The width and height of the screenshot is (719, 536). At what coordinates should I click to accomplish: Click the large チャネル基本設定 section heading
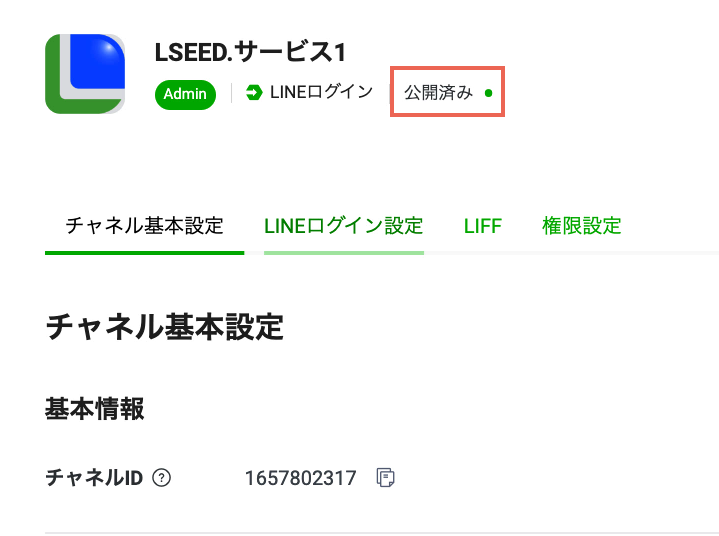click(x=165, y=327)
